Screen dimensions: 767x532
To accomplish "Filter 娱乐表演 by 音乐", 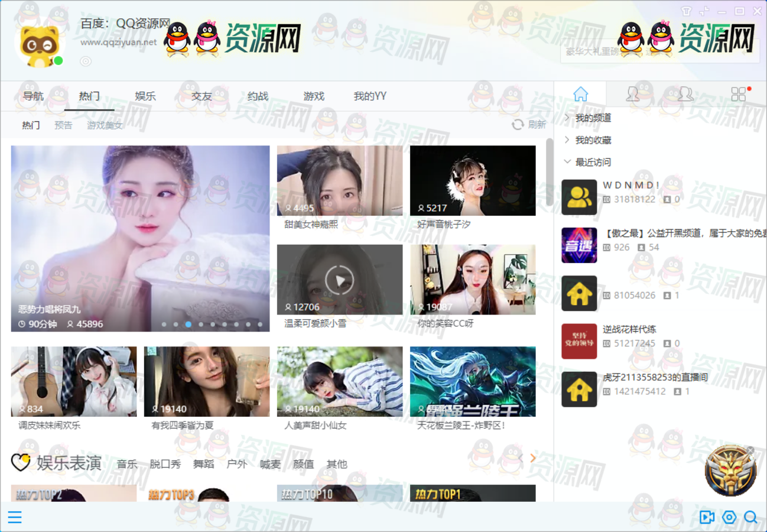I will pos(127,464).
